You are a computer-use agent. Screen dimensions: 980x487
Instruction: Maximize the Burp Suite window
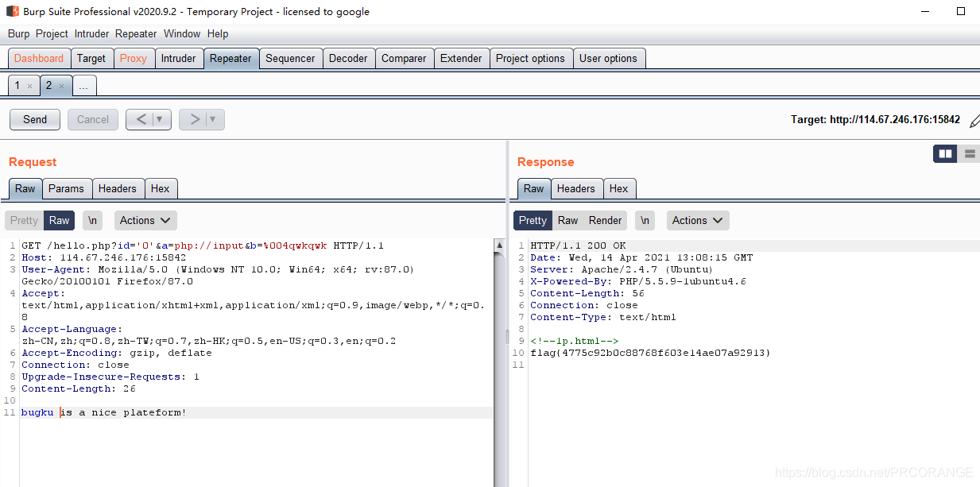click(961, 12)
